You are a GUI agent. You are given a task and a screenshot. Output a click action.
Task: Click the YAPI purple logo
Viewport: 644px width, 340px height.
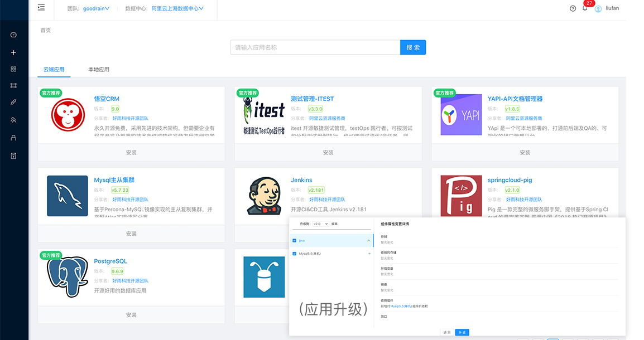(461, 115)
